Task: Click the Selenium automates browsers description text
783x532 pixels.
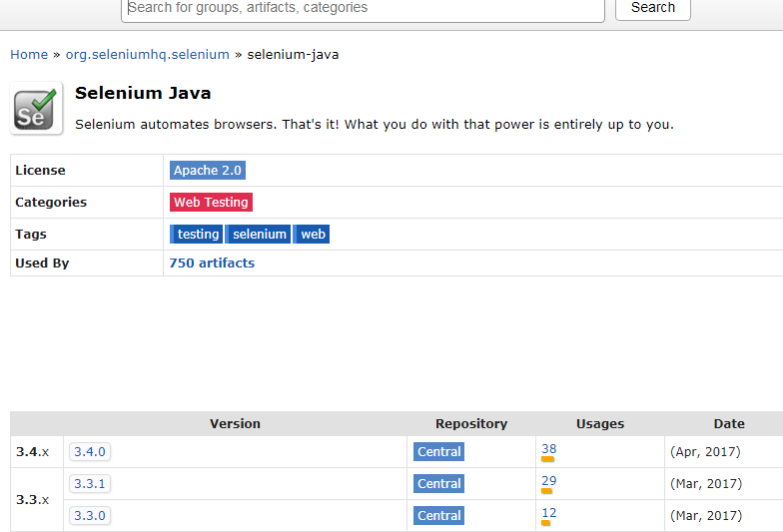Action: click(x=374, y=124)
